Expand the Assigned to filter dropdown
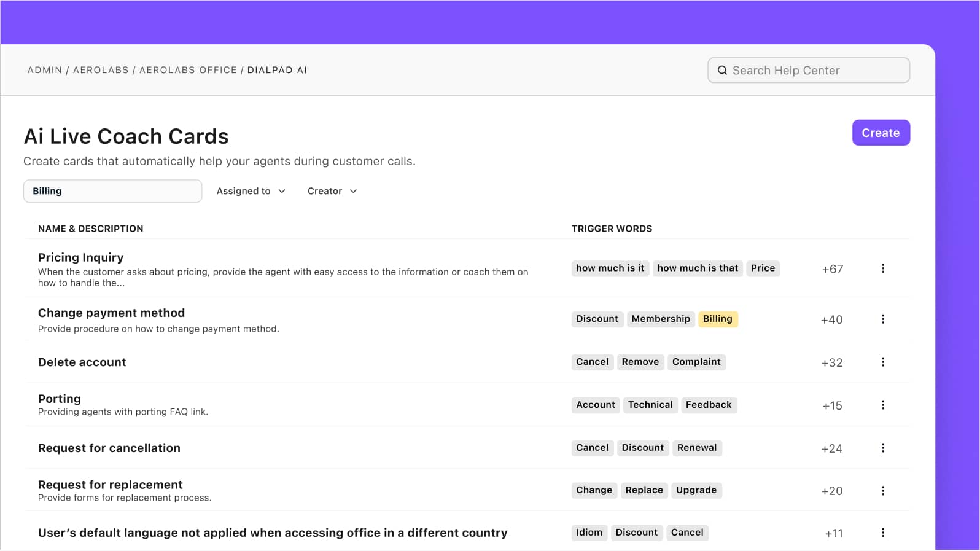This screenshot has width=980, height=551. coord(251,192)
